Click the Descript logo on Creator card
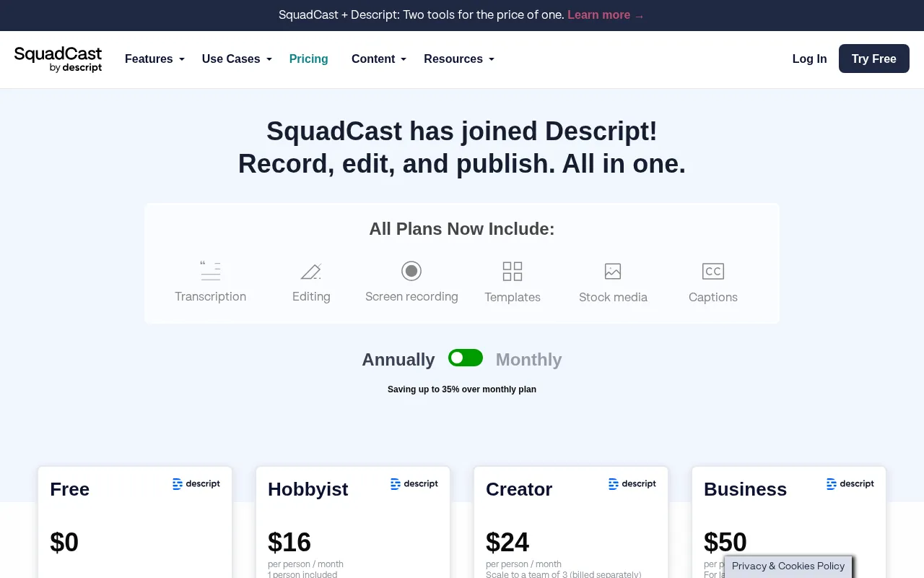The image size is (924, 578). click(x=632, y=484)
